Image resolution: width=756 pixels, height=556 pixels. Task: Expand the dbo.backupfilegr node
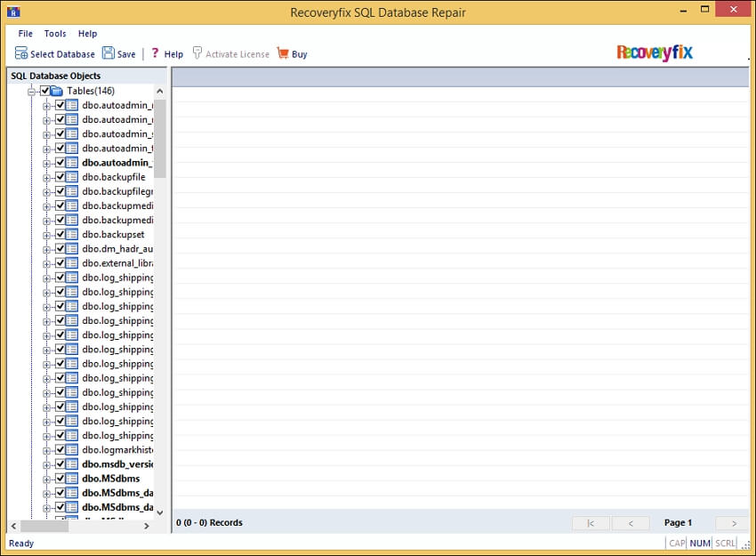[x=47, y=192]
